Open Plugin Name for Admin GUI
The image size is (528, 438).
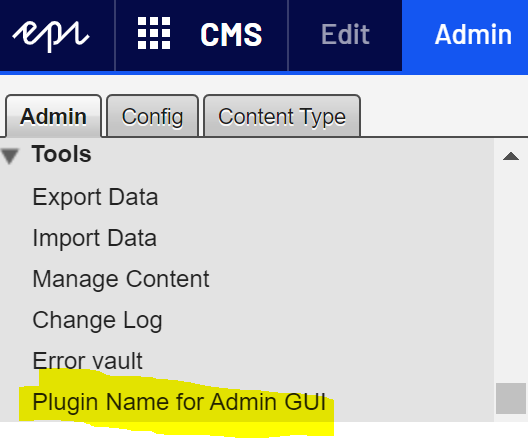(179, 402)
